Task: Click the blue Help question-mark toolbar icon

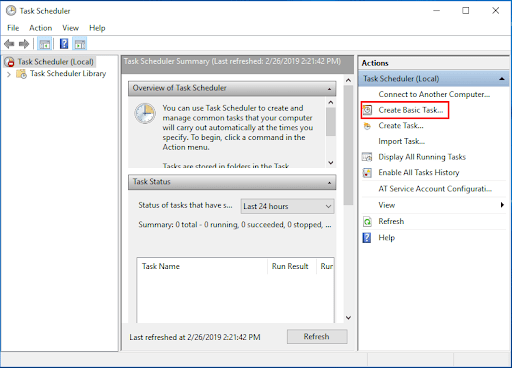Action: [x=64, y=44]
